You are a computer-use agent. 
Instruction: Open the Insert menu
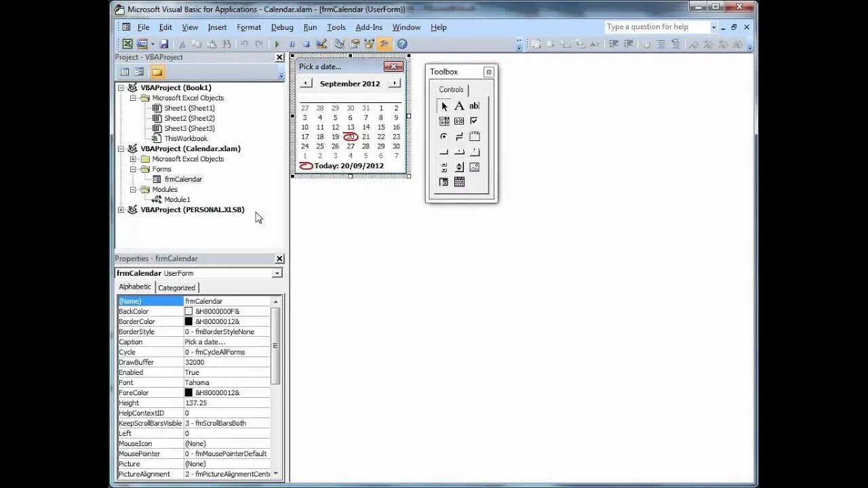point(217,27)
